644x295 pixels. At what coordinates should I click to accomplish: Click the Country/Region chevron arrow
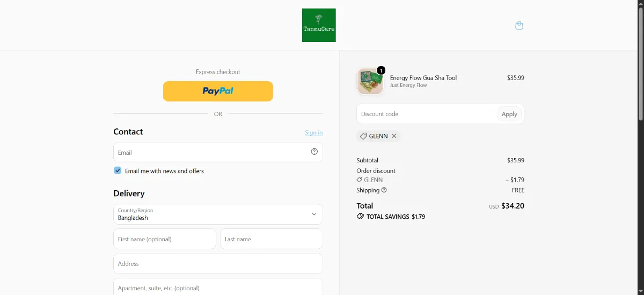[314, 214]
